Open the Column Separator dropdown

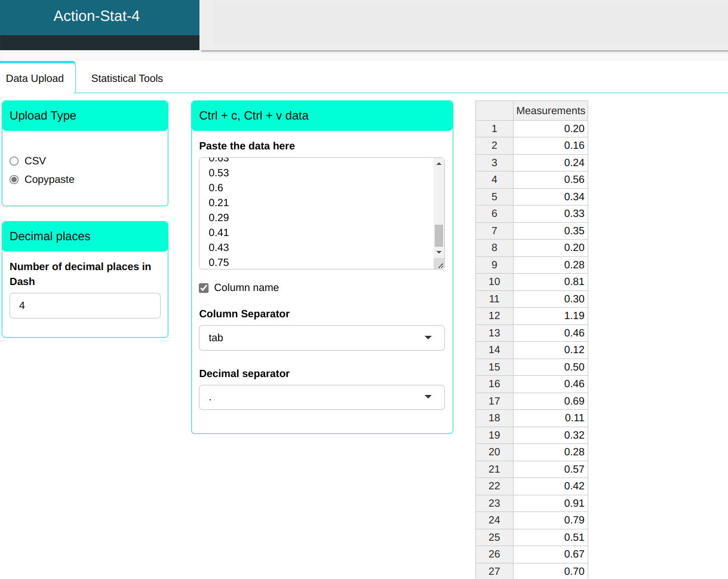click(x=321, y=338)
